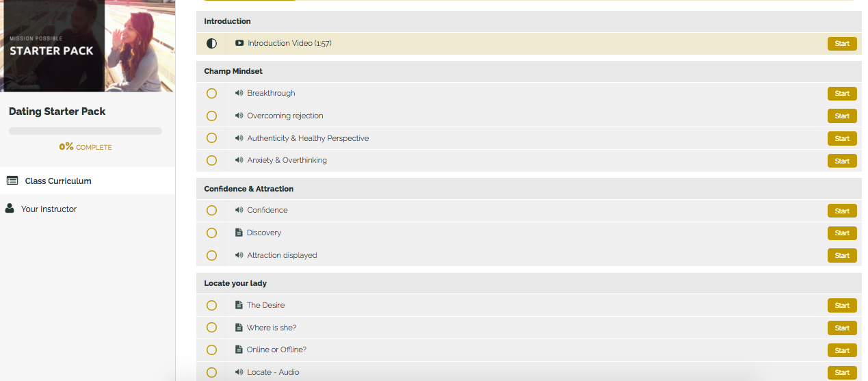Click the curriculum list icon in sidebar
This screenshot has width=868, height=381.
click(12, 181)
